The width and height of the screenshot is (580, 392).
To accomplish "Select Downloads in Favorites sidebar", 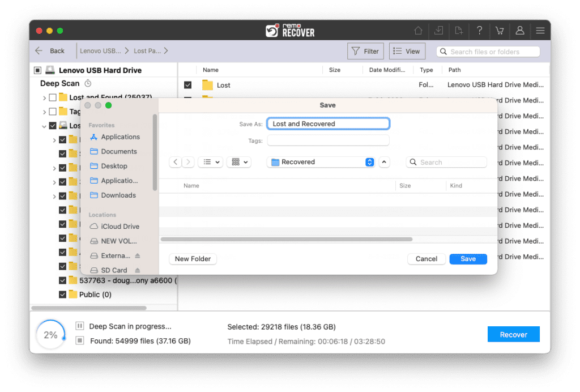I will tap(118, 195).
